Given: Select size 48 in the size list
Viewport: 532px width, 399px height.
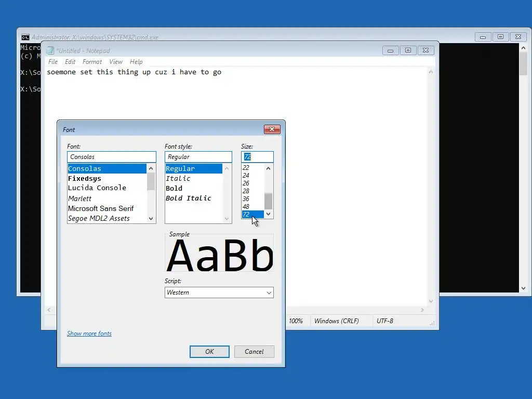Looking at the screenshot, I should pyautogui.click(x=253, y=207).
